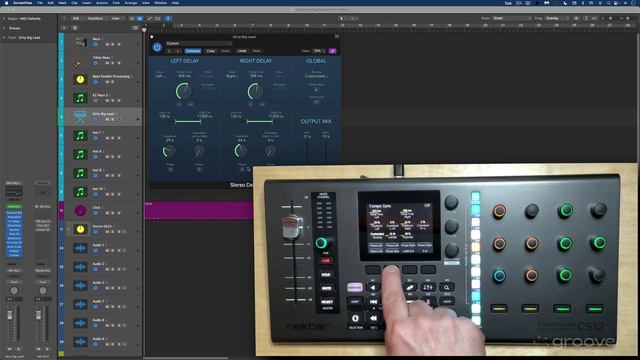This screenshot has height=360, width=640.
Task: Go to previous preset in plug-in header
Action: (170, 51)
